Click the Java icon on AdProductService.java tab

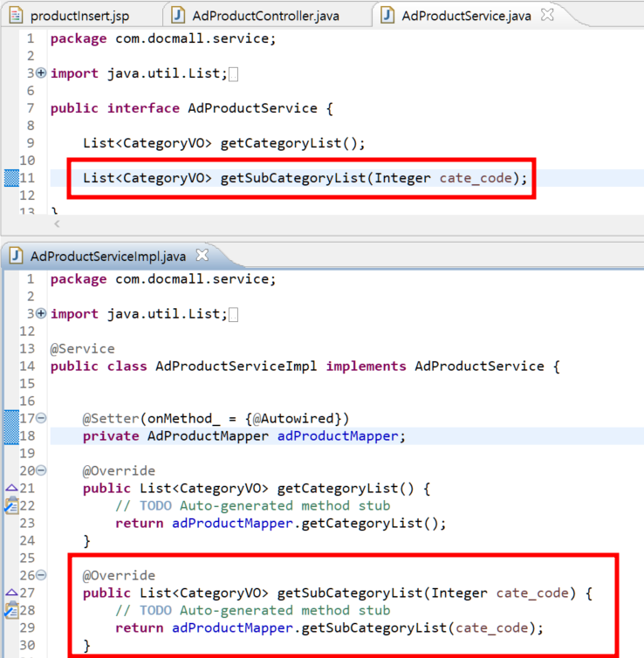coord(387,16)
